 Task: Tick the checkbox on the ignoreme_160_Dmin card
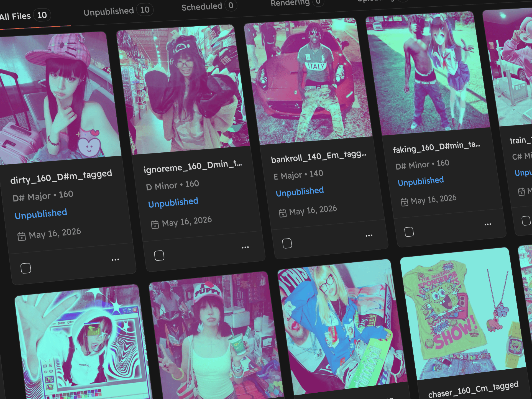click(159, 255)
